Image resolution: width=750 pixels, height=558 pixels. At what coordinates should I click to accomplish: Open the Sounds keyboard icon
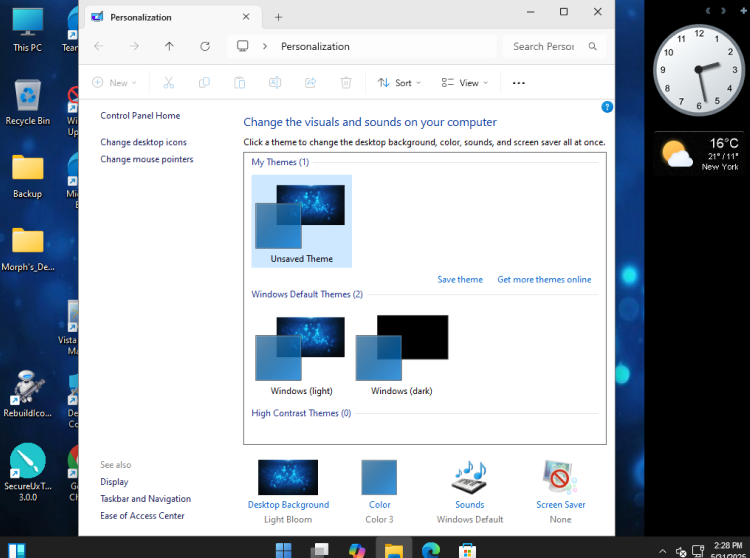(469, 477)
